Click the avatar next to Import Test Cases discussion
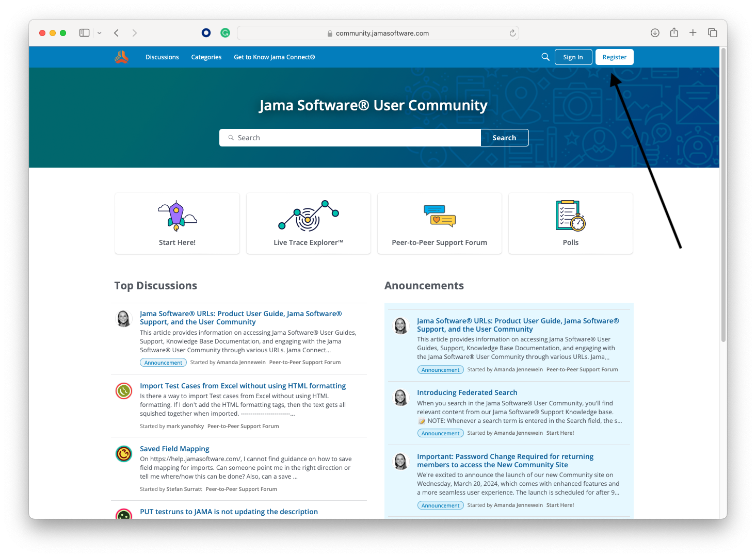756x557 pixels. coord(124,391)
